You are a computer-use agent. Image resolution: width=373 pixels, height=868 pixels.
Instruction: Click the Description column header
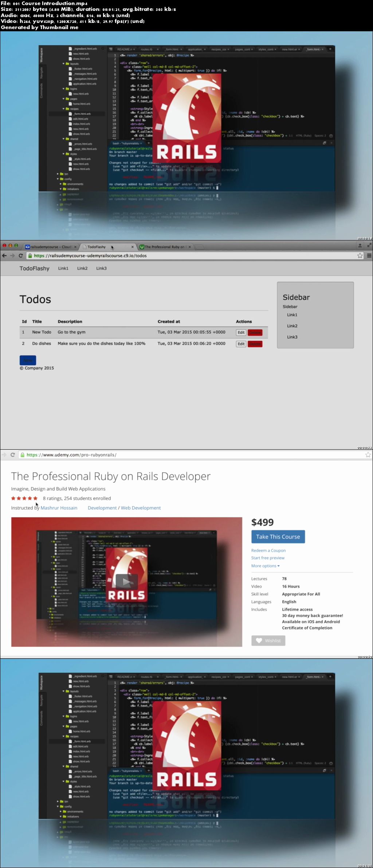click(x=70, y=322)
